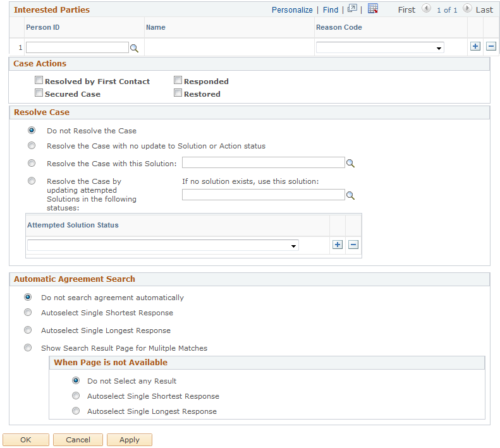The image size is (500, 448).
Task: Choose Resolve by updating attempted Solutions
Action: (32, 181)
